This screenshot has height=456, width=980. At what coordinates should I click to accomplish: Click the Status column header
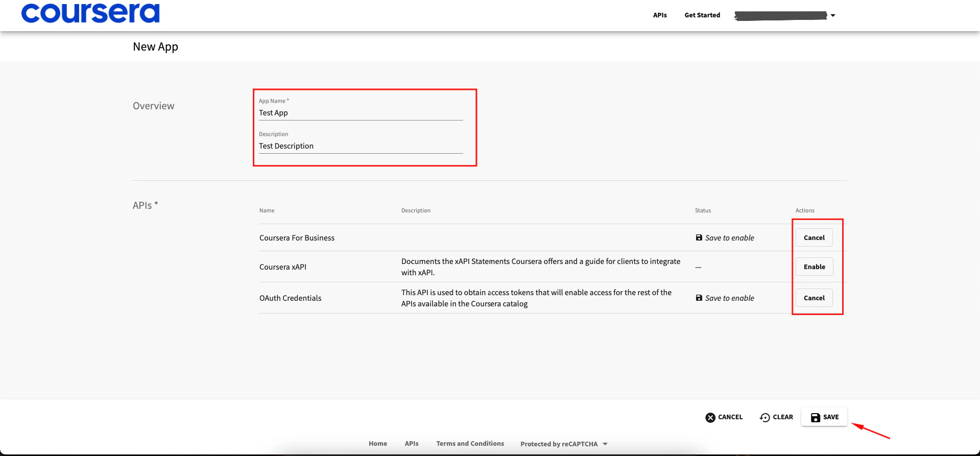point(703,210)
